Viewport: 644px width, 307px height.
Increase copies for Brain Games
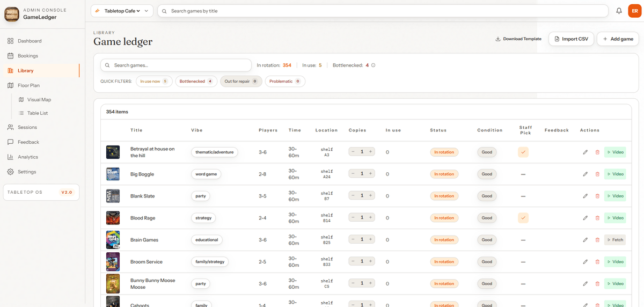[x=370, y=240]
